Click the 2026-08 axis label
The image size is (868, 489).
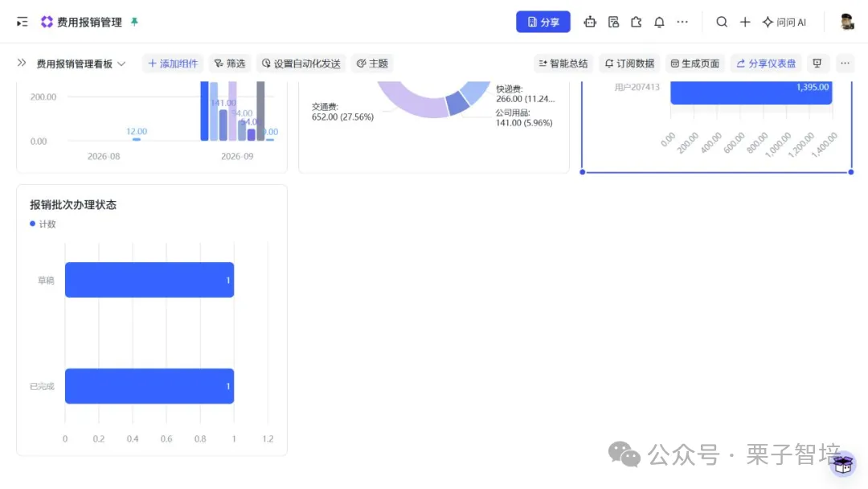[104, 156]
